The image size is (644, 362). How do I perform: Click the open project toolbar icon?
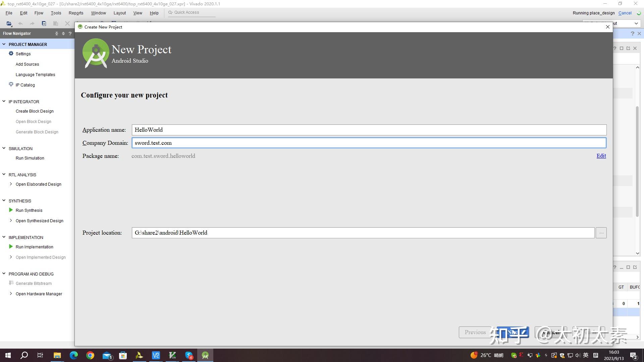coord(9,23)
